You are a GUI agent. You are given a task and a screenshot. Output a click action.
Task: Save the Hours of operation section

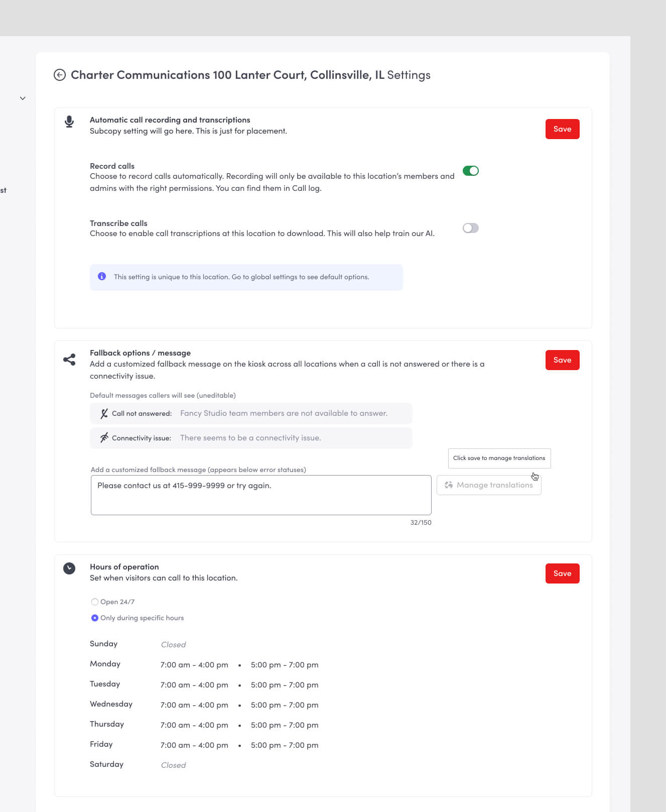point(562,573)
